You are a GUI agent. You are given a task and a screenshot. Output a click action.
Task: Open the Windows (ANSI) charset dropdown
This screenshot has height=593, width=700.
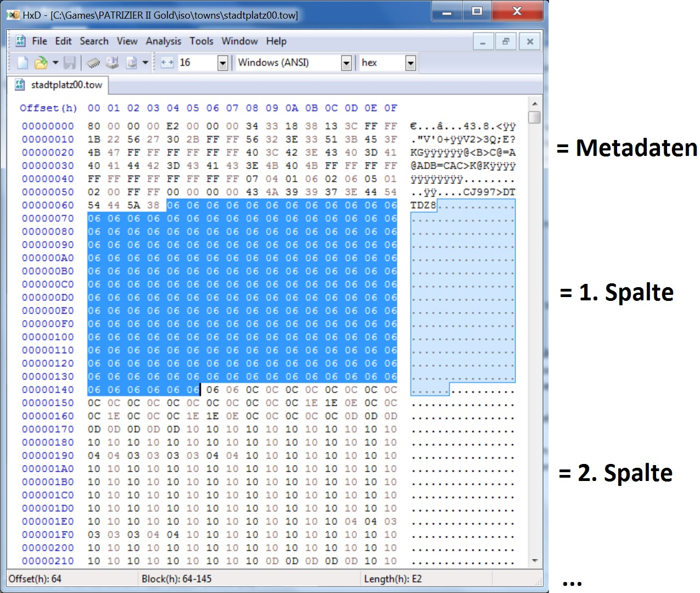pos(346,63)
